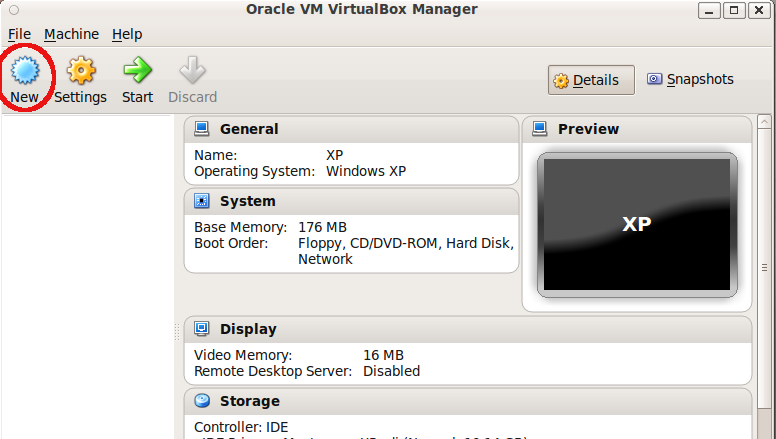This screenshot has height=439, width=776.
Task: Click the Display section screen icon
Action: (x=202, y=329)
